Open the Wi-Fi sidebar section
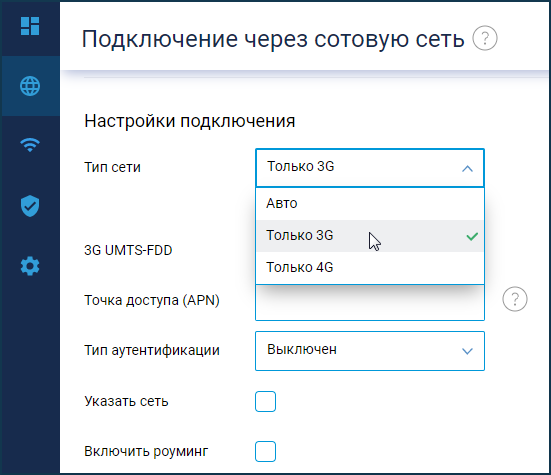This screenshot has height=475, width=551. click(30, 144)
